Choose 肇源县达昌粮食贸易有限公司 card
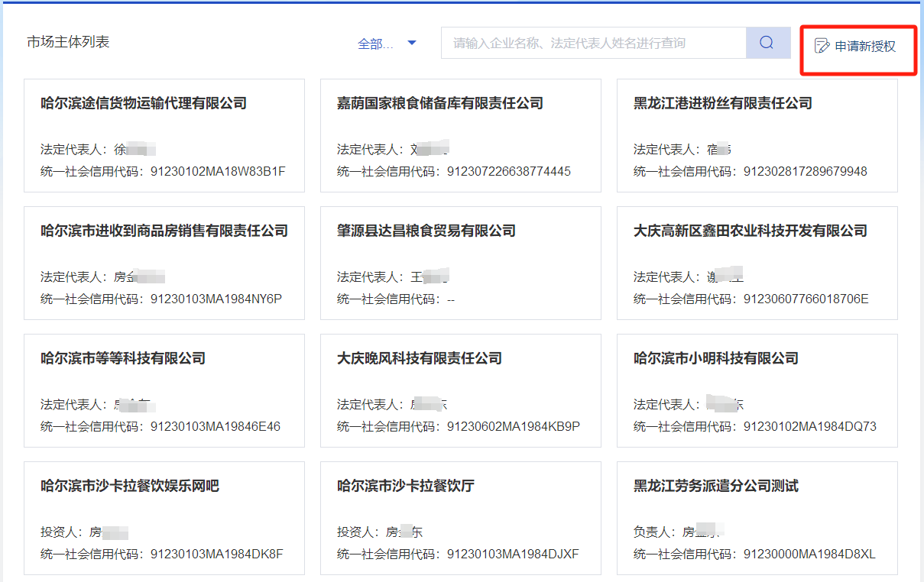The width and height of the screenshot is (924, 582). (460, 263)
